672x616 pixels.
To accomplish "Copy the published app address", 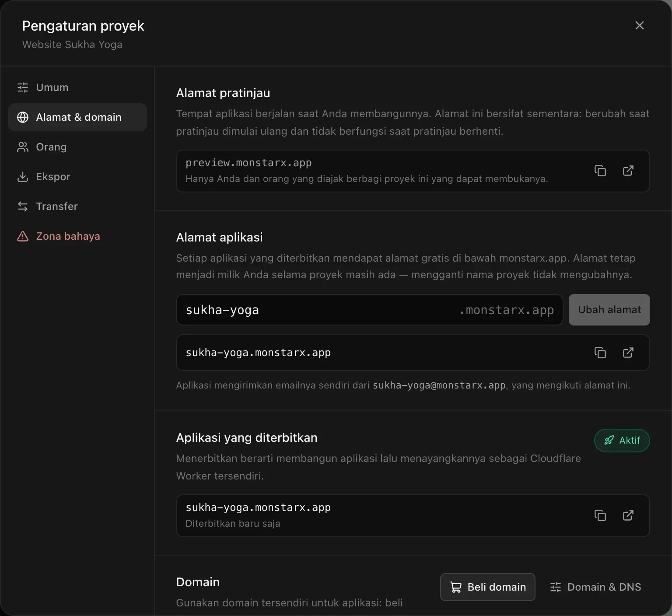I will (x=600, y=515).
